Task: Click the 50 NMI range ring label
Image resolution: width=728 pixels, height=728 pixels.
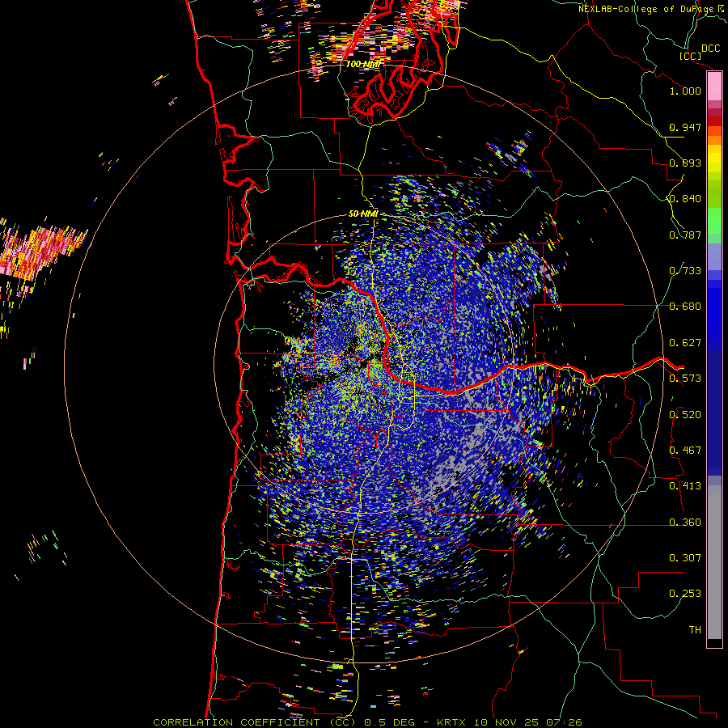Action: [x=363, y=214]
